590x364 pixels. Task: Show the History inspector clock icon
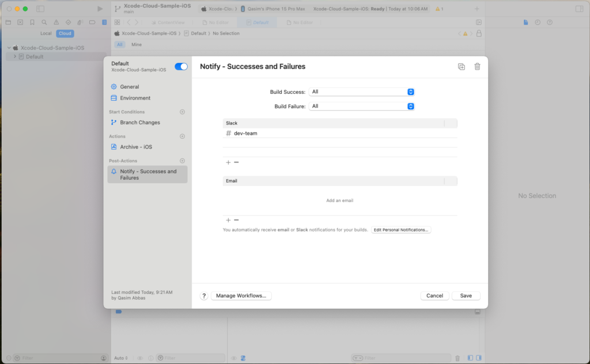[538, 22]
